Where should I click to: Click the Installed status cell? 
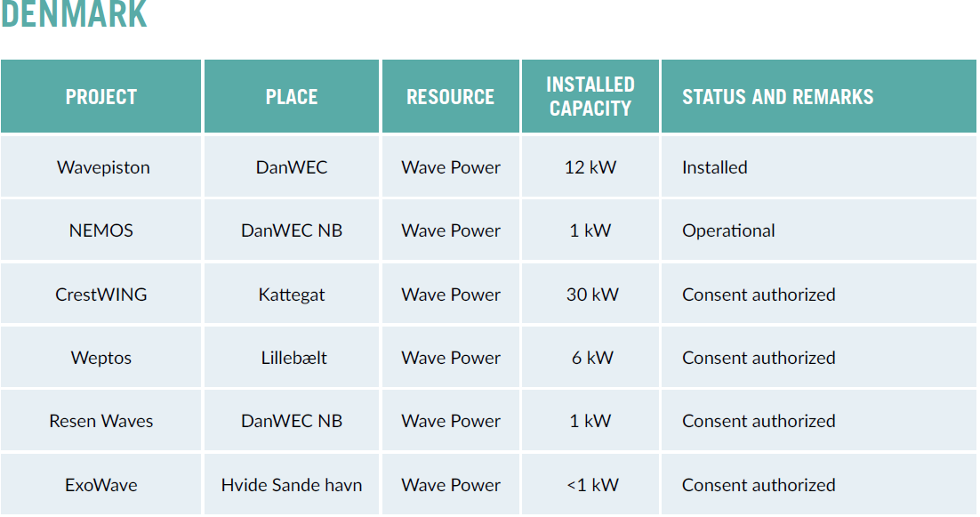pyautogui.click(x=819, y=167)
